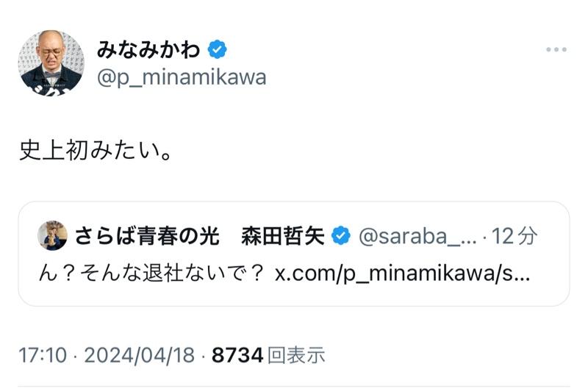Open the みなみかわ display name

pyautogui.click(x=150, y=49)
